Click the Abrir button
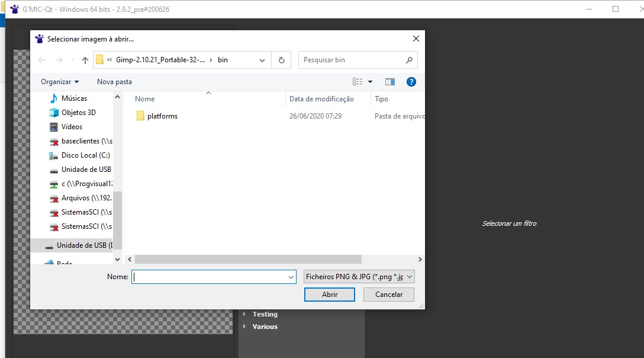 329,295
